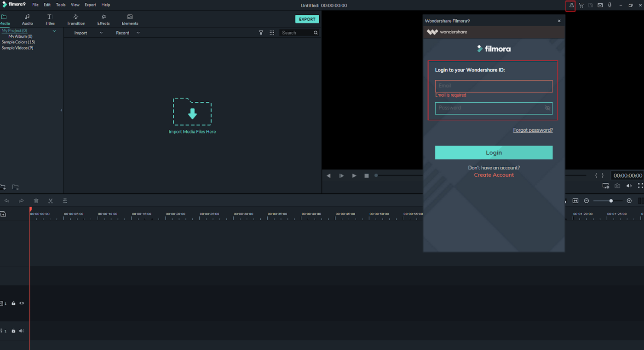Click the EXPORT button
644x350 pixels.
pyautogui.click(x=307, y=19)
